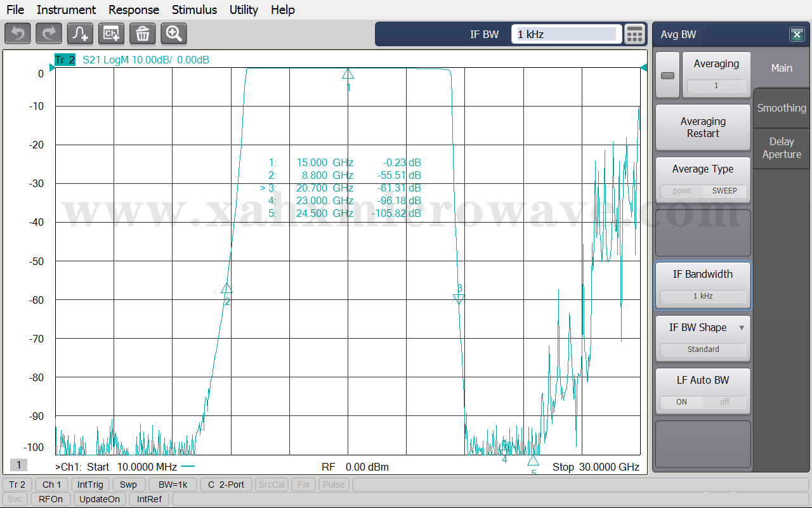Click the Ch 1 status bar item
The width and height of the screenshot is (812, 508).
click(52, 485)
